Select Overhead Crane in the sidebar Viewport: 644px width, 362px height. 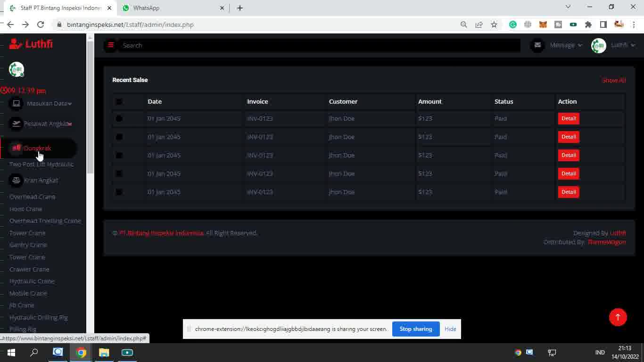tap(32, 197)
